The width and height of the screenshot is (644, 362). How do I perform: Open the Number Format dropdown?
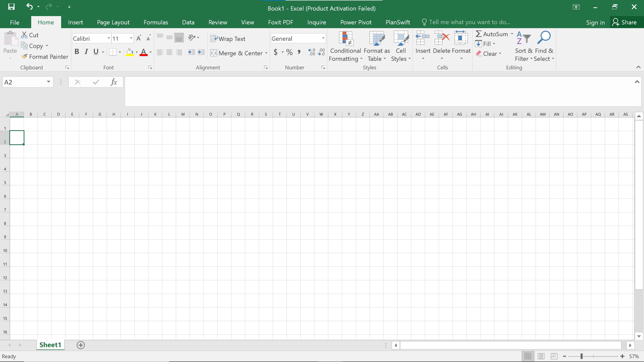point(323,38)
